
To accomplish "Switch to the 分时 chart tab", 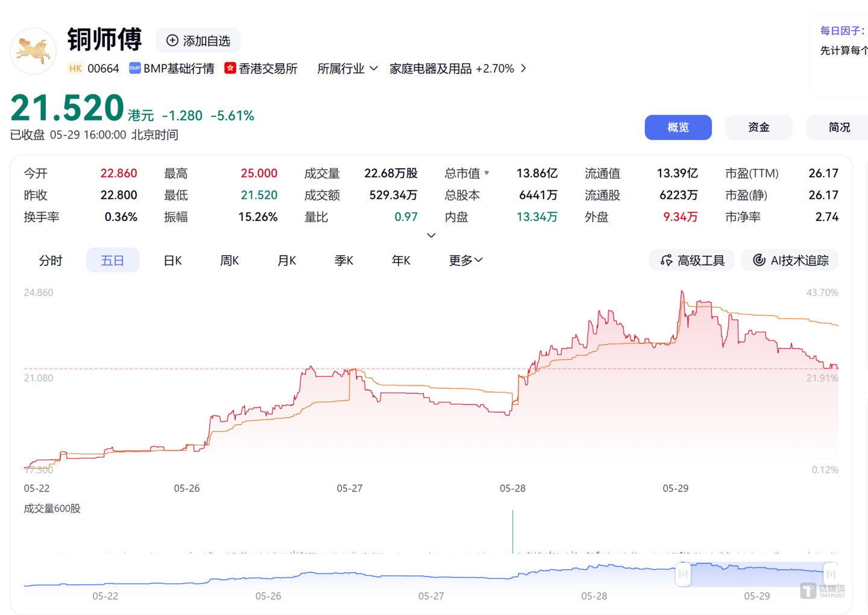I will point(51,260).
